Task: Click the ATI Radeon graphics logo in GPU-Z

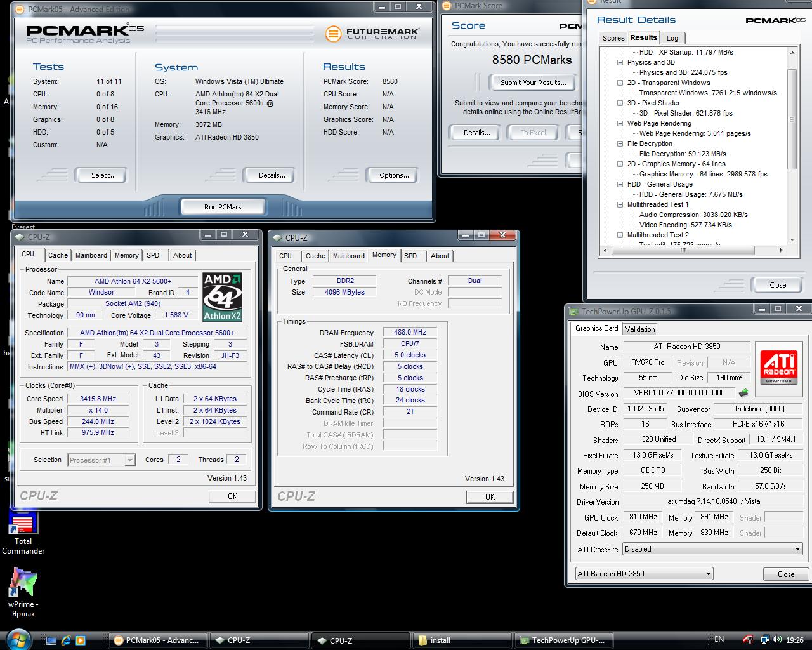Action: pyautogui.click(x=778, y=367)
